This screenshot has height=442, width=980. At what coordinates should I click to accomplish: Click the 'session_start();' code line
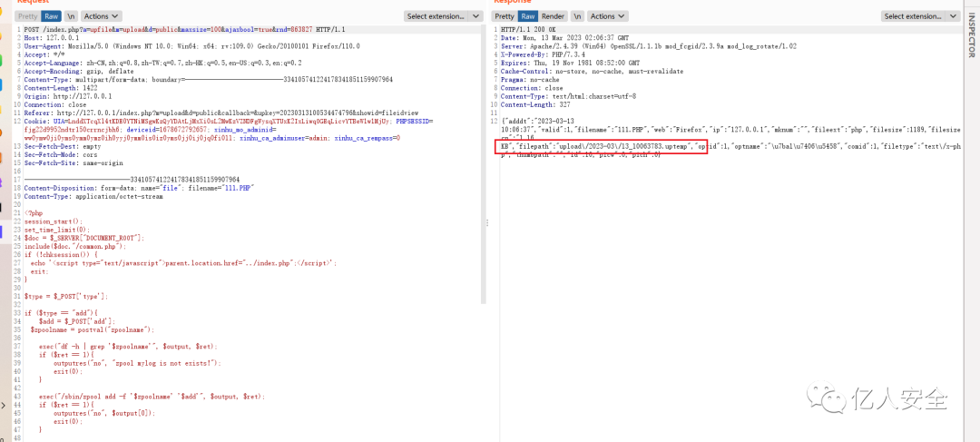tap(54, 221)
